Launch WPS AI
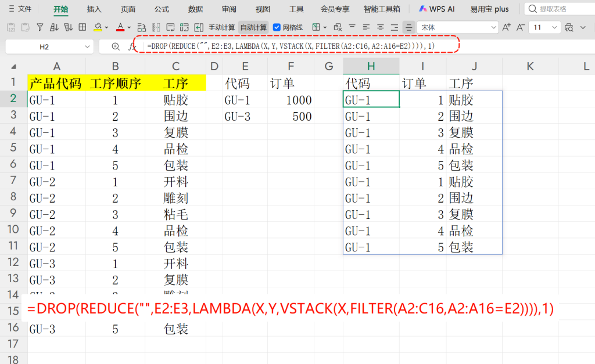 pos(436,9)
